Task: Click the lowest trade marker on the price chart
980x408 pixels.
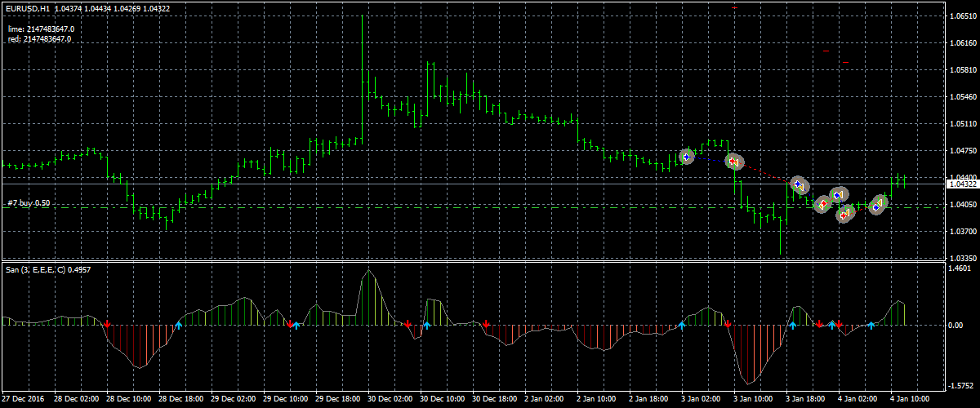Action: point(844,215)
